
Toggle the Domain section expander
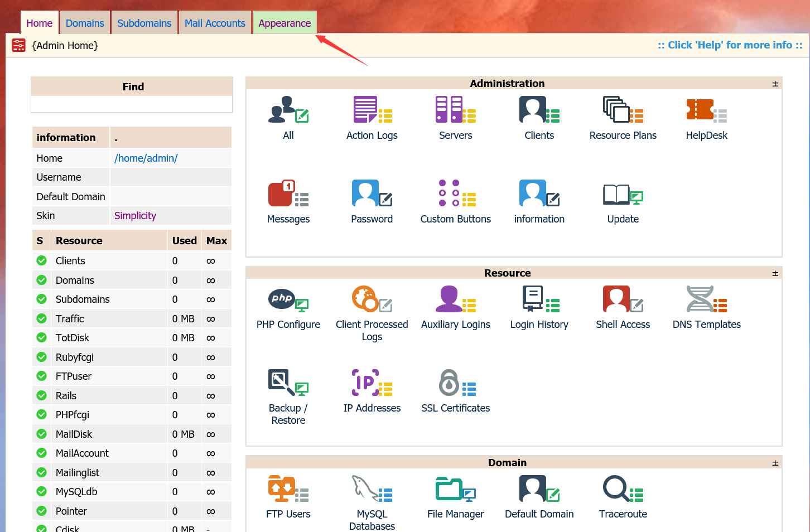click(775, 463)
